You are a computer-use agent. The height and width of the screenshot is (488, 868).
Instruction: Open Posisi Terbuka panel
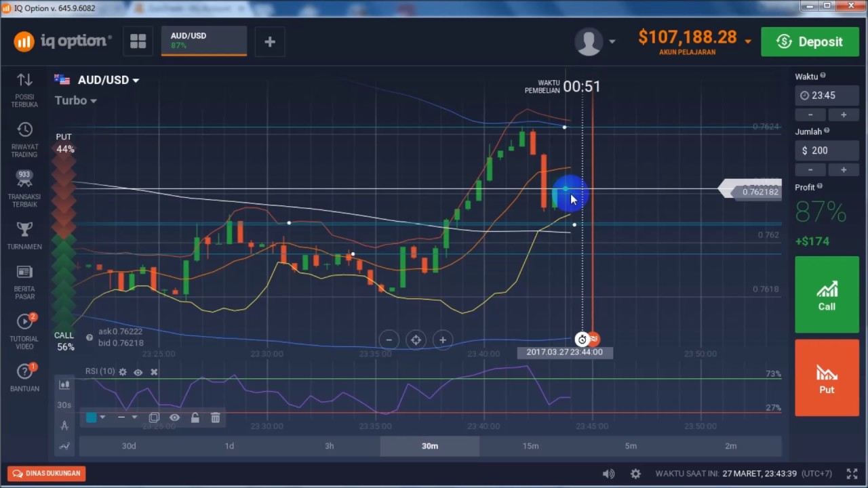click(24, 90)
